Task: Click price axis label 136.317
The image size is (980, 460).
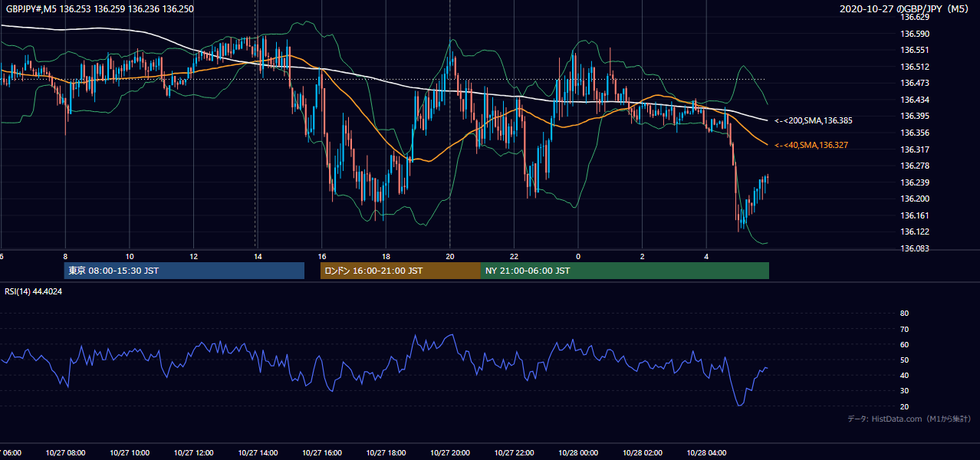Action: [x=914, y=149]
